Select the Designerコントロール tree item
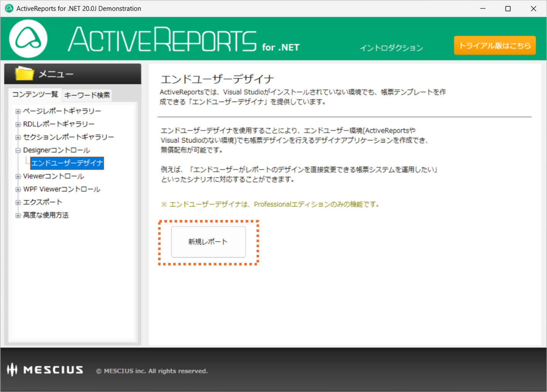Screen dimensions: 547x392 coord(56,150)
